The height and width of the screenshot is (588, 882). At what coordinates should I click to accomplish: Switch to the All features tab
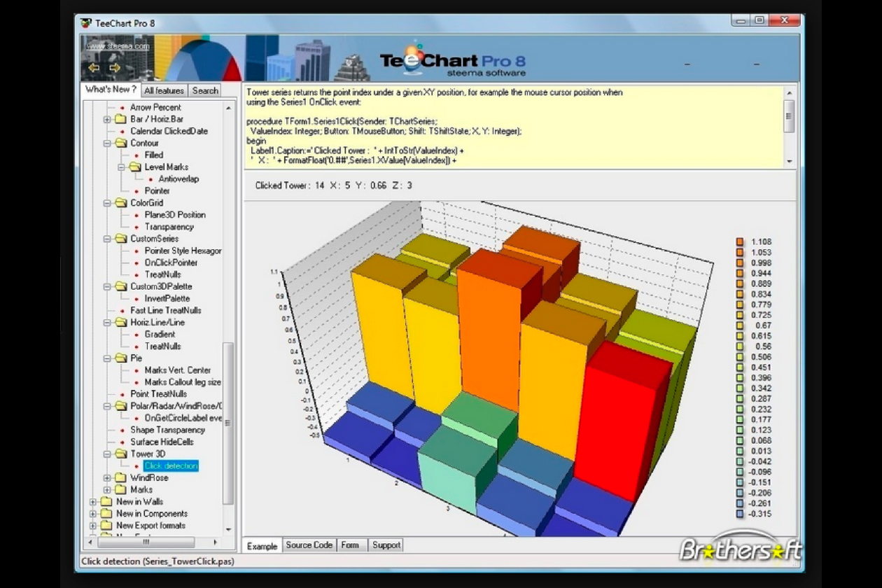tap(164, 90)
